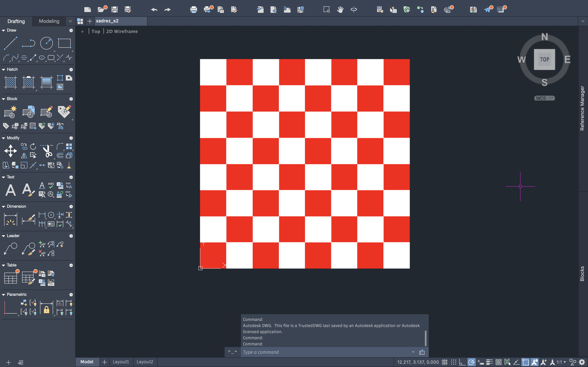
Task: Click the Trim scissors tool
Action: click(47, 151)
